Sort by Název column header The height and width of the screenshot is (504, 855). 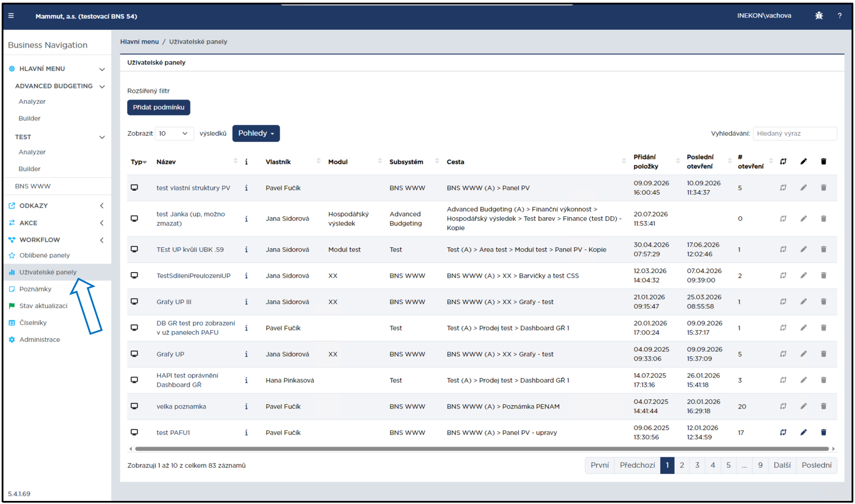(166, 162)
